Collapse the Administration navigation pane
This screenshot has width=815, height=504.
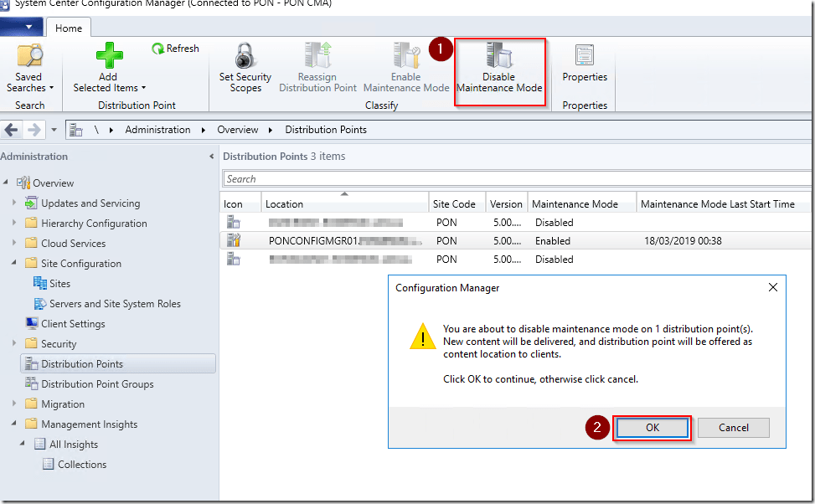click(211, 157)
